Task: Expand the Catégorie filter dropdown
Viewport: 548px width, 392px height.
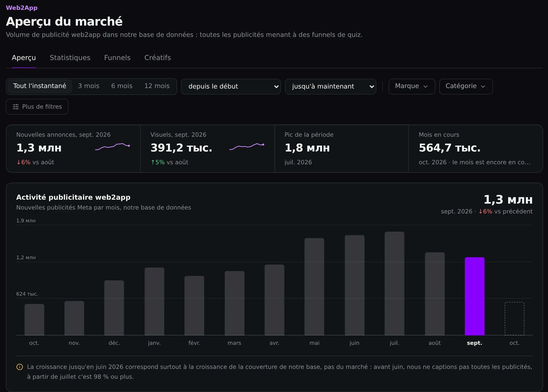Action: pyautogui.click(x=466, y=86)
